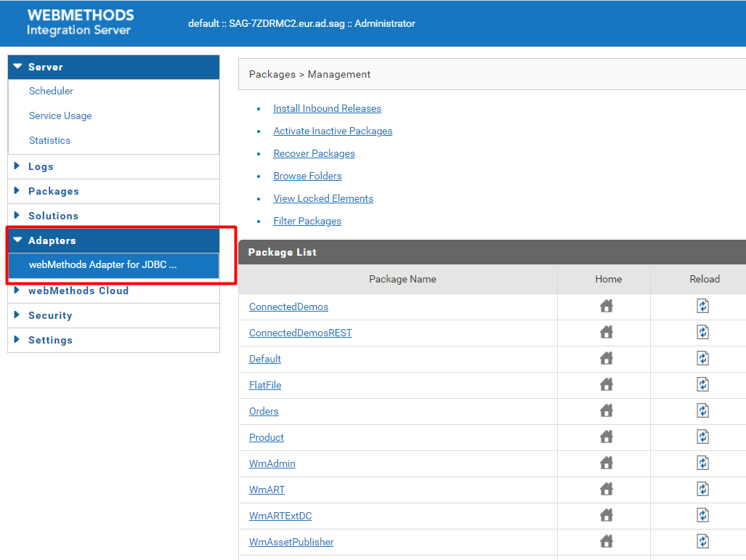
Task: Reload the Orders package
Action: pos(702,410)
